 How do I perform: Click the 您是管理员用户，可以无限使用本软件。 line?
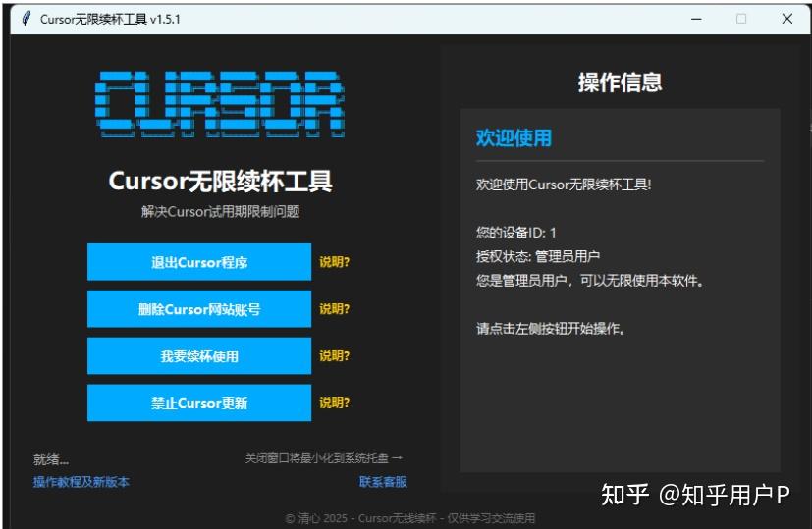click(x=590, y=281)
